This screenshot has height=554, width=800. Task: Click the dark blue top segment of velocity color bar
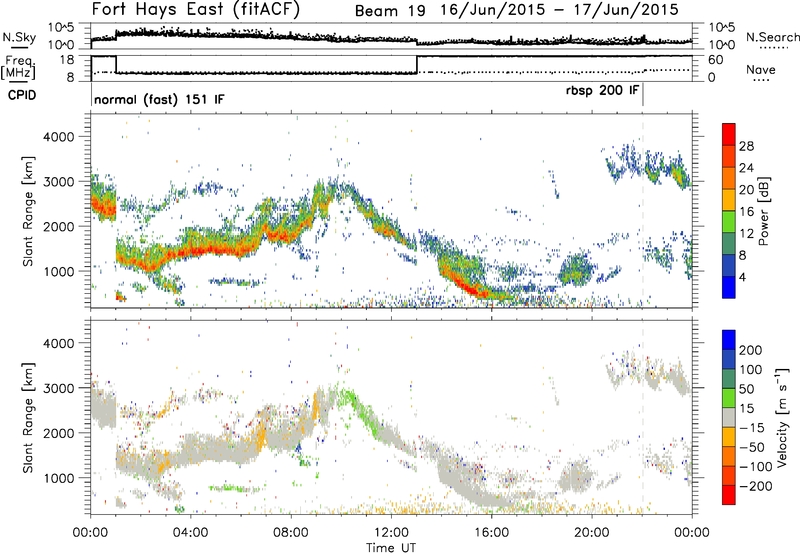729,340
